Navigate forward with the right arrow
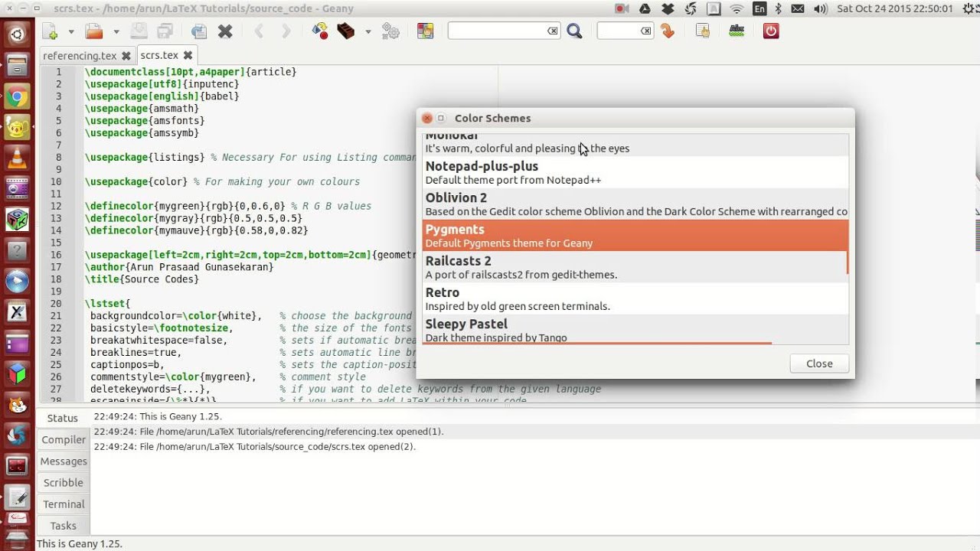The height and width of the screenshot is (551, 980). pos(286,31)
